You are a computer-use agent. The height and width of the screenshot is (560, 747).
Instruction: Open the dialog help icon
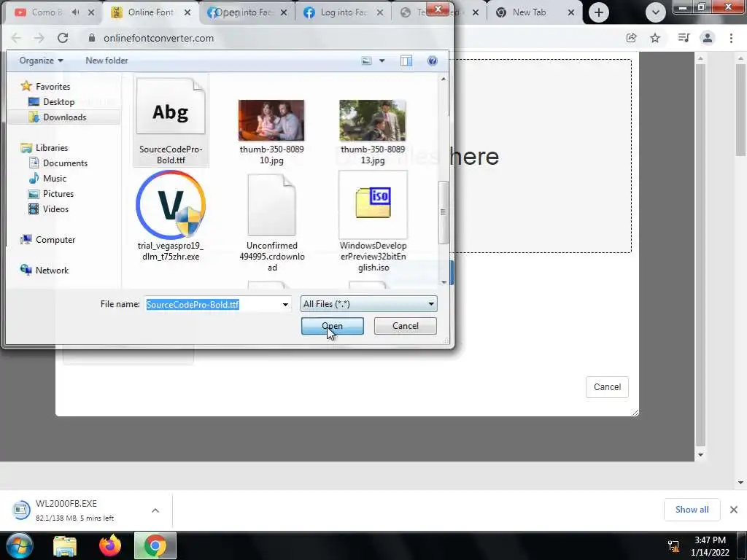pos(432,61)
